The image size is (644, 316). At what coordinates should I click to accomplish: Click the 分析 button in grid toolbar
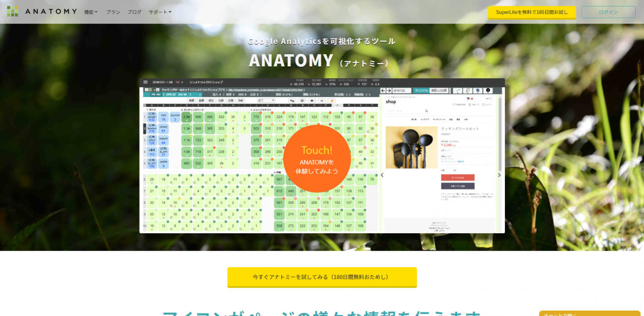pyautogui.click(x=241, y=100)
